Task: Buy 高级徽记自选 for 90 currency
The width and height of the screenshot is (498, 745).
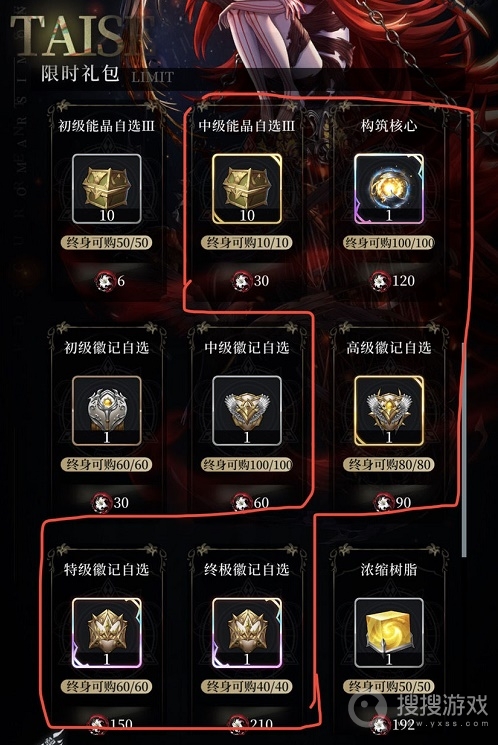Action: (393, 503)
